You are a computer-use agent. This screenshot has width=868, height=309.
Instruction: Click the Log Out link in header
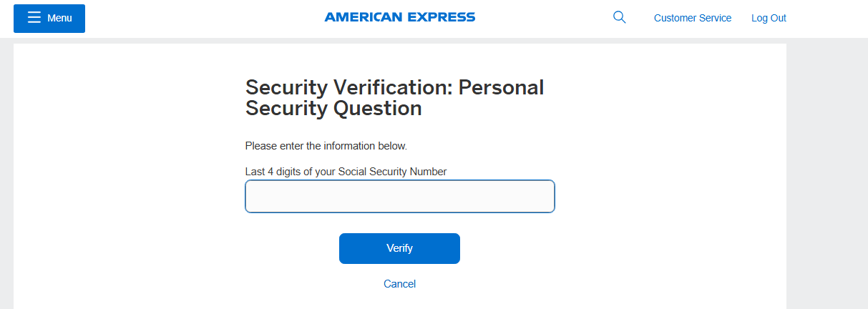[769, 19]
